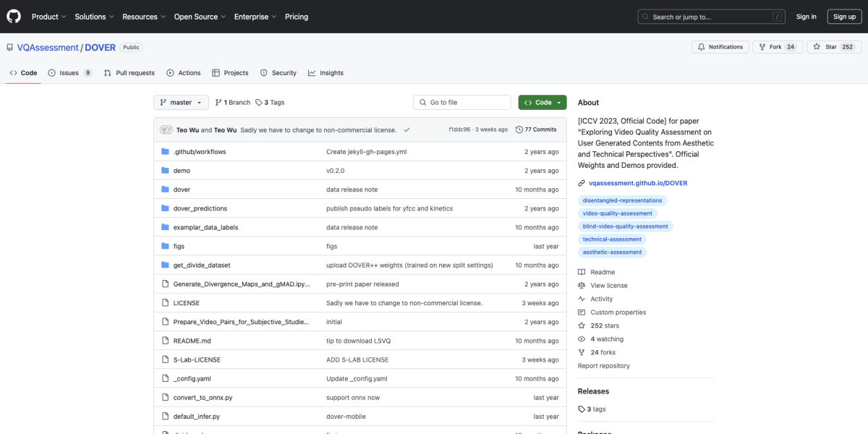Click the Fork repository icon
Screen dimensions: 868x434
click(762, 47)
